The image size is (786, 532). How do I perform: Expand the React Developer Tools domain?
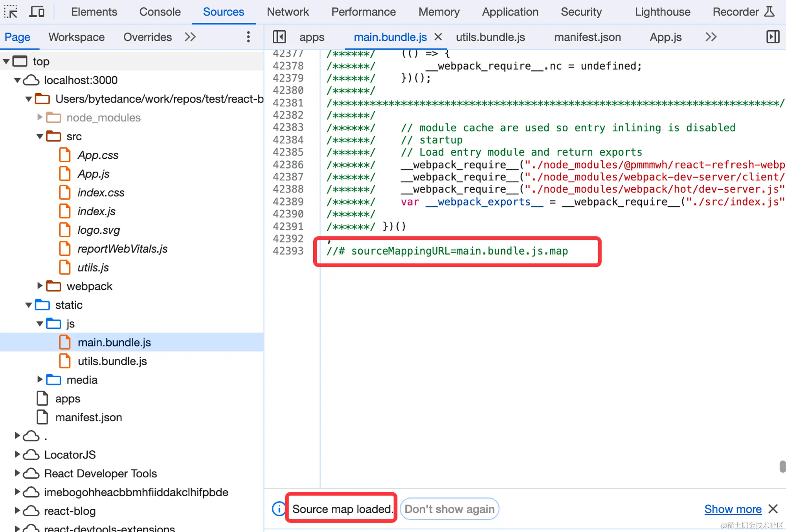tap(17, 473)
